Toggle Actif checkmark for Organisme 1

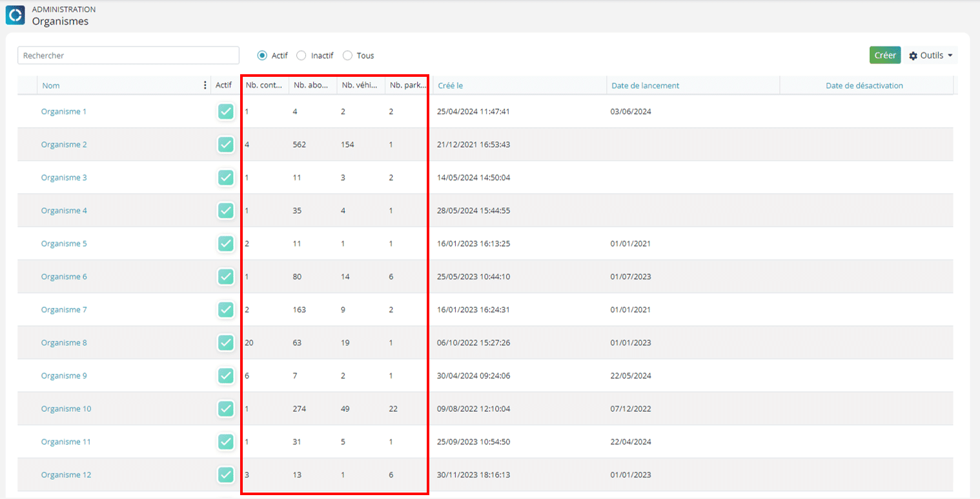pos(225,112)
